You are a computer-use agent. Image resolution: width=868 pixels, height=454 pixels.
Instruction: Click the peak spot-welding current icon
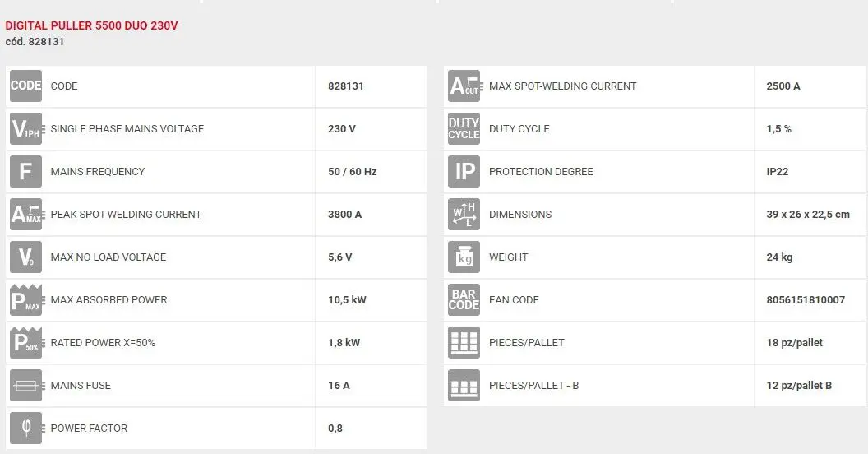[25, 215]
